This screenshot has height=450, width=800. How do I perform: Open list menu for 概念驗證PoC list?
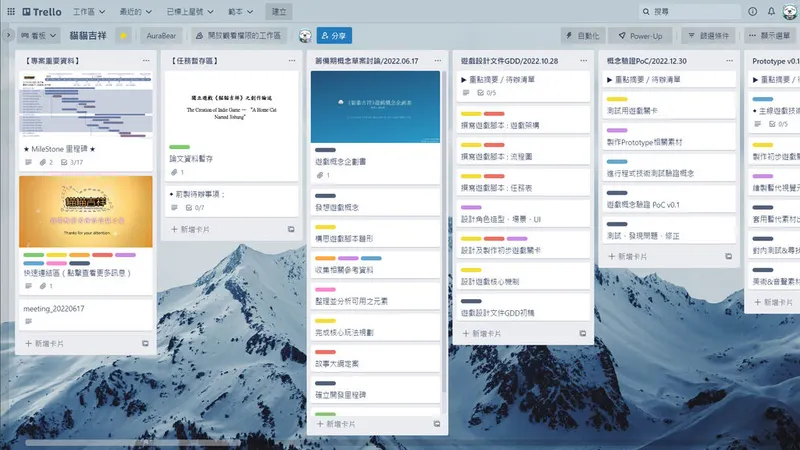click(x=730, y=61)
